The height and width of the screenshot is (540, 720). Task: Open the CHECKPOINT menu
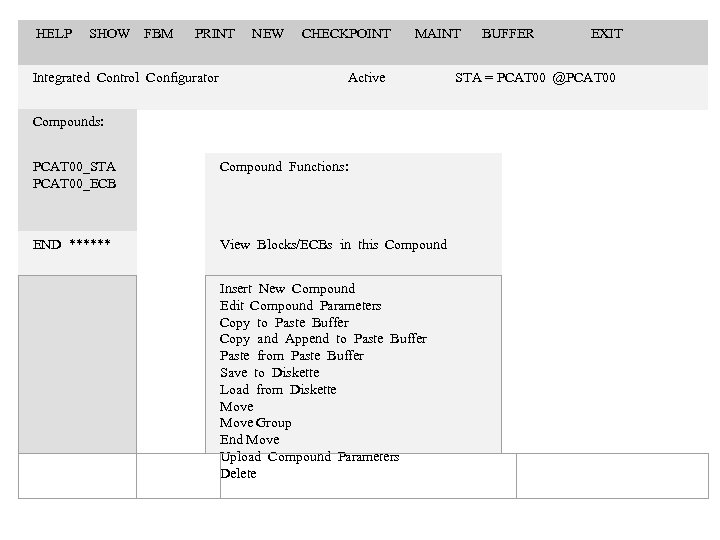[346, 34]
